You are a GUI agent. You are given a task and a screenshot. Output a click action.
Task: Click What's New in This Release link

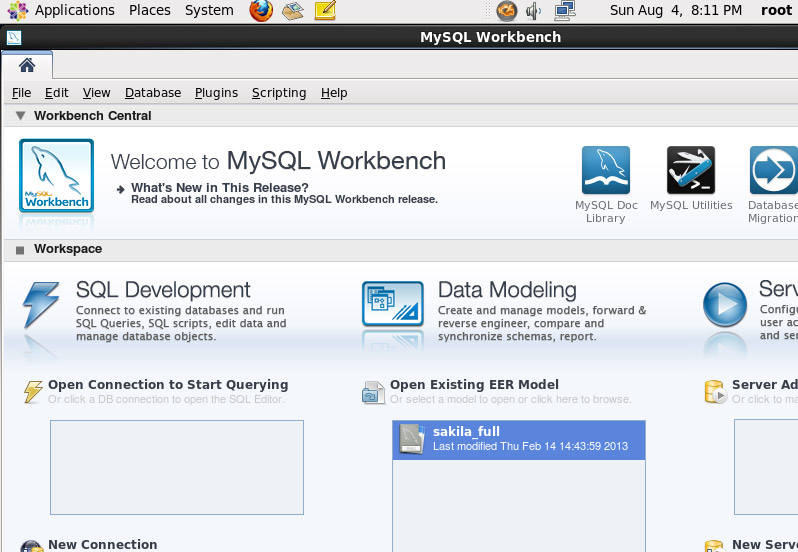[220, 188]
